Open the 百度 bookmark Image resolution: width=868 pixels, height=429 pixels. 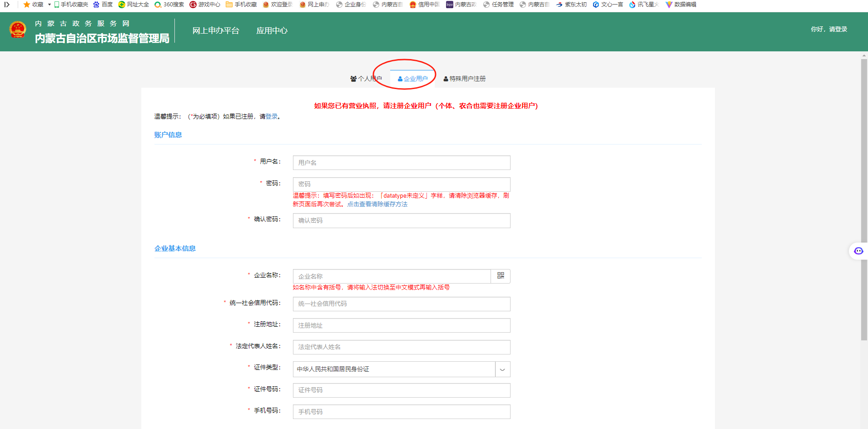pos(103,5)
